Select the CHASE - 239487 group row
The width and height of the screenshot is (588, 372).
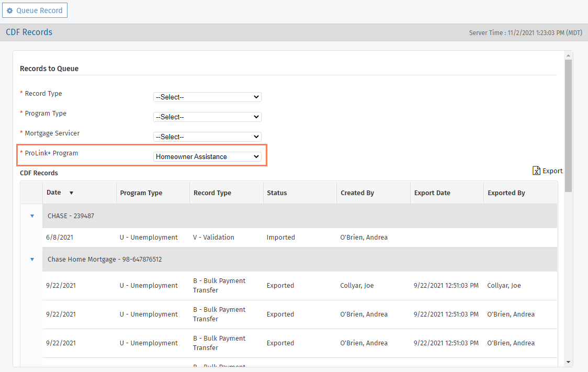click(300, 216)
